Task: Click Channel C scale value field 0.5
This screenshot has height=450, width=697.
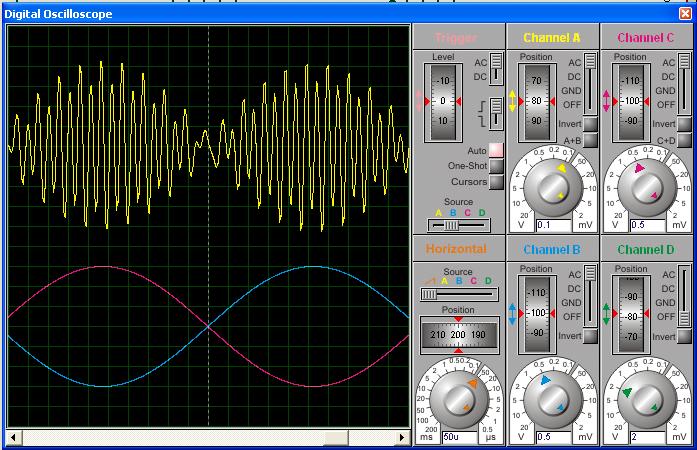Action: (x=648, y=225)
